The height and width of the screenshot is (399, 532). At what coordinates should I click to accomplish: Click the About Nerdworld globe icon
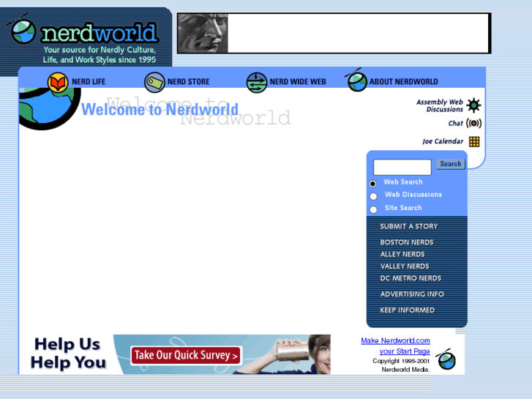(x=356, y=81)
